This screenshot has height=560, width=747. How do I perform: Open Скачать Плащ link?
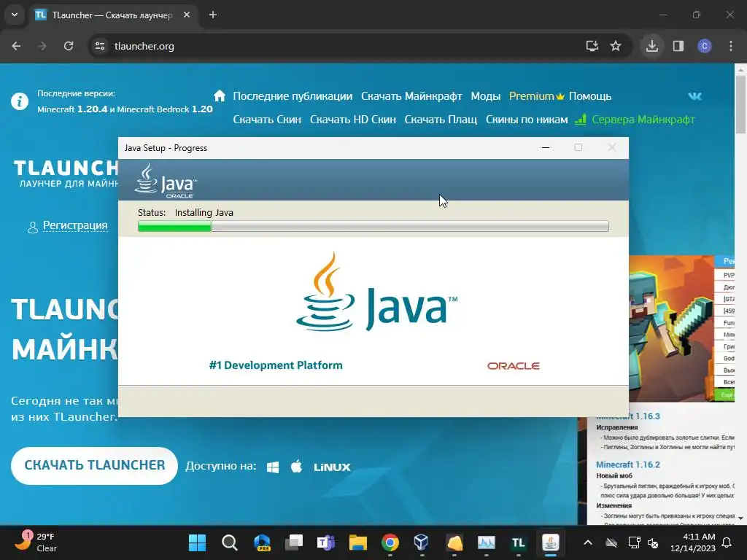(x=441, y=120)
